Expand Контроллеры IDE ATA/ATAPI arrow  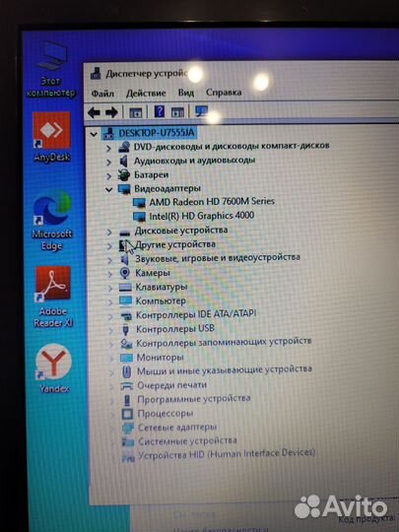pos(111,316)
